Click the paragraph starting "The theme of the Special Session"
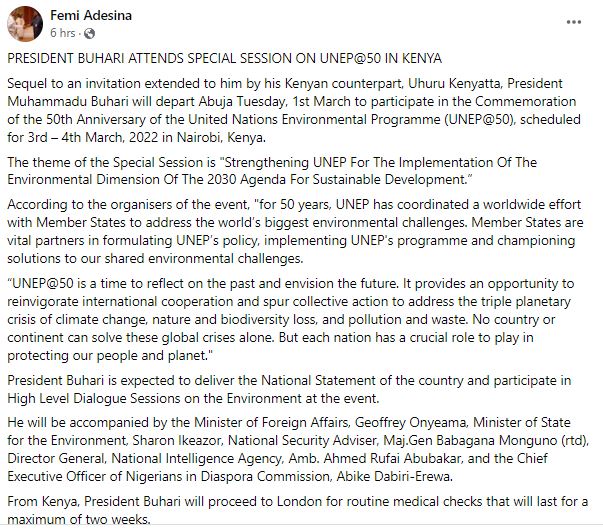The height and width of the screenshot is (530, 603). [270, 170]
